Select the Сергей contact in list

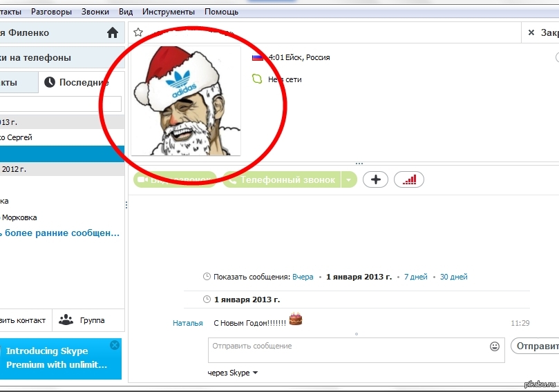(62, 137)
